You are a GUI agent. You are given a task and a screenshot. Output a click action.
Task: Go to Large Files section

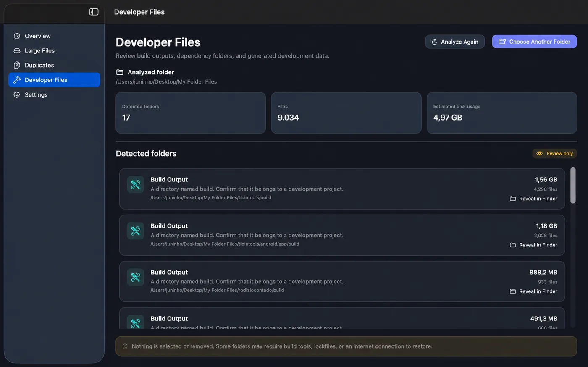[54, 51]
